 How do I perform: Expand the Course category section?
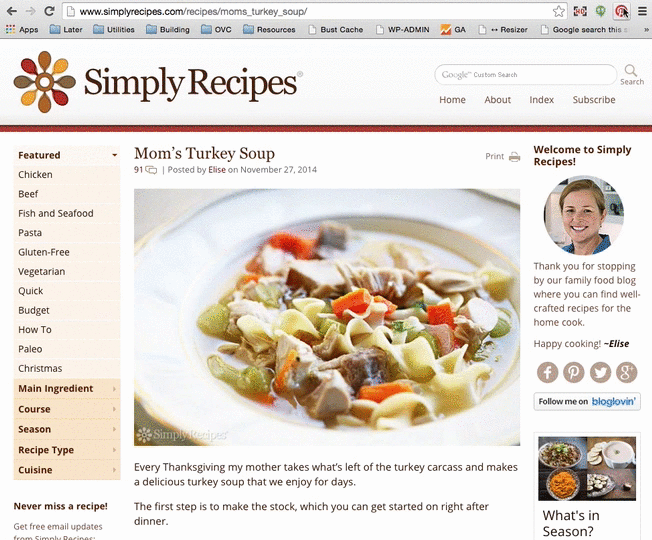pyautogui.click(x=67, y=409)
